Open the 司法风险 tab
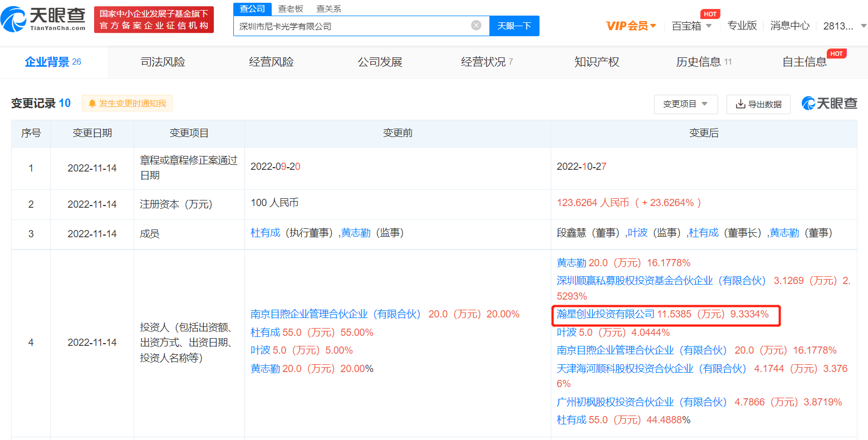868x440 pixels. pos(163,62)
